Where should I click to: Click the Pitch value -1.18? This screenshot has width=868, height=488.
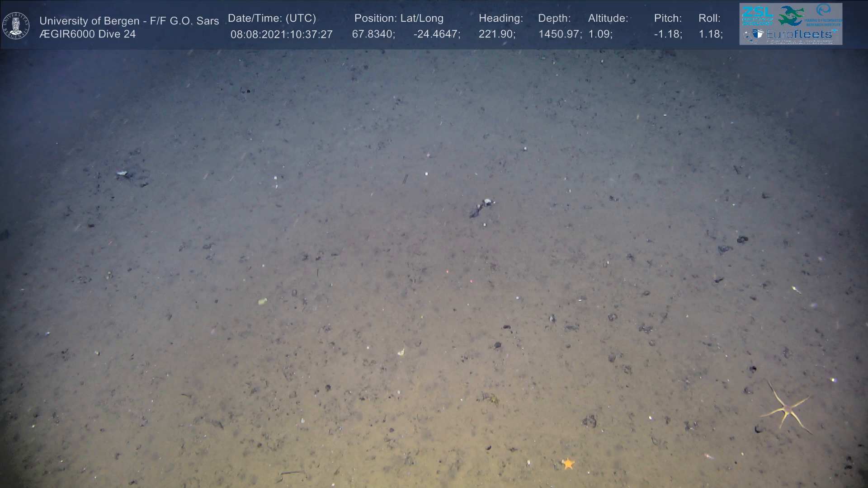point(668,34)
